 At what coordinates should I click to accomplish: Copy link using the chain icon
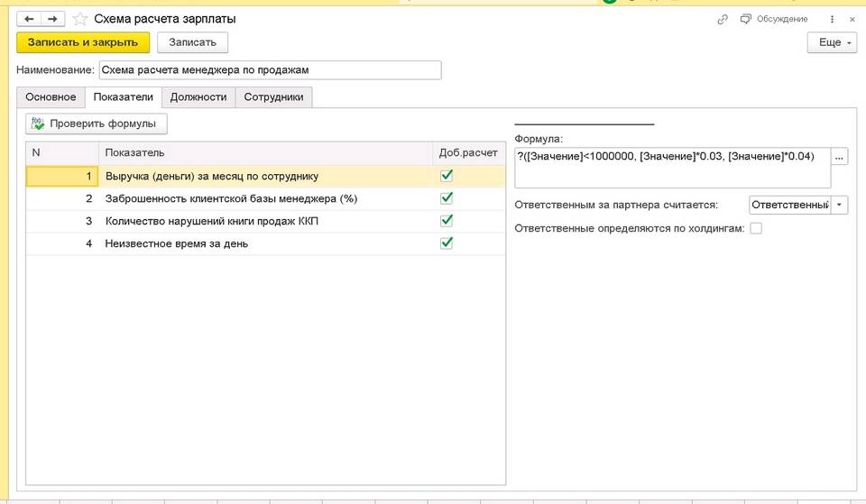coord(722,18)
